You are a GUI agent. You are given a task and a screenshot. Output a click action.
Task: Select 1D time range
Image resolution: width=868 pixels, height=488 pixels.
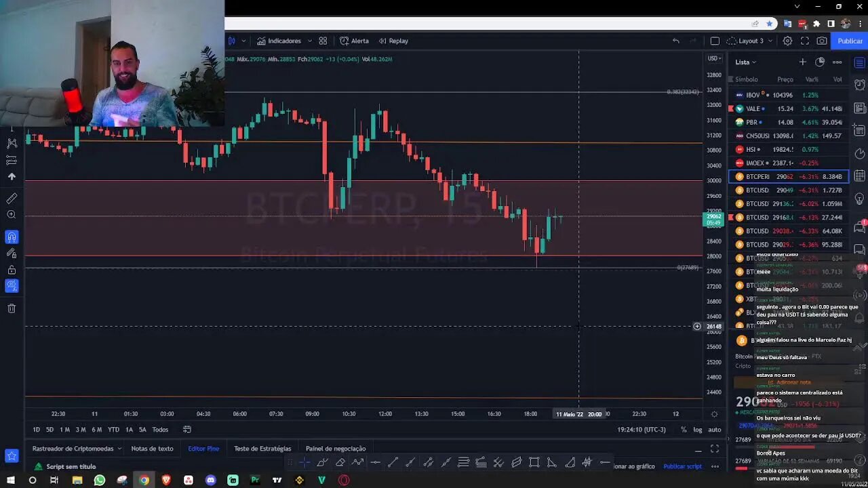click(36, 430)
